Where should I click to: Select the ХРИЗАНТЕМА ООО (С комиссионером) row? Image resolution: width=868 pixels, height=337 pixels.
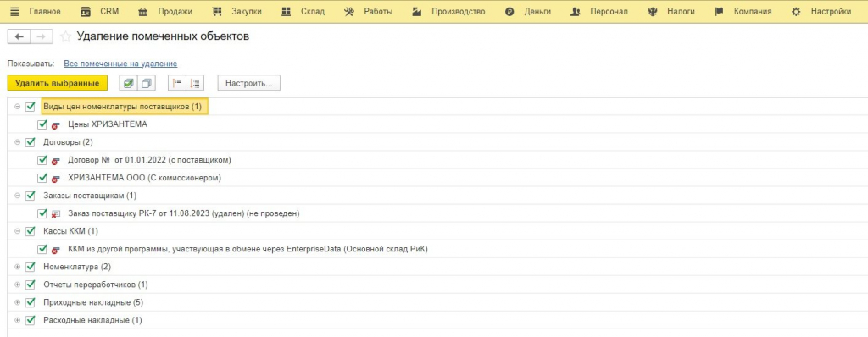[x=144, y=178]
